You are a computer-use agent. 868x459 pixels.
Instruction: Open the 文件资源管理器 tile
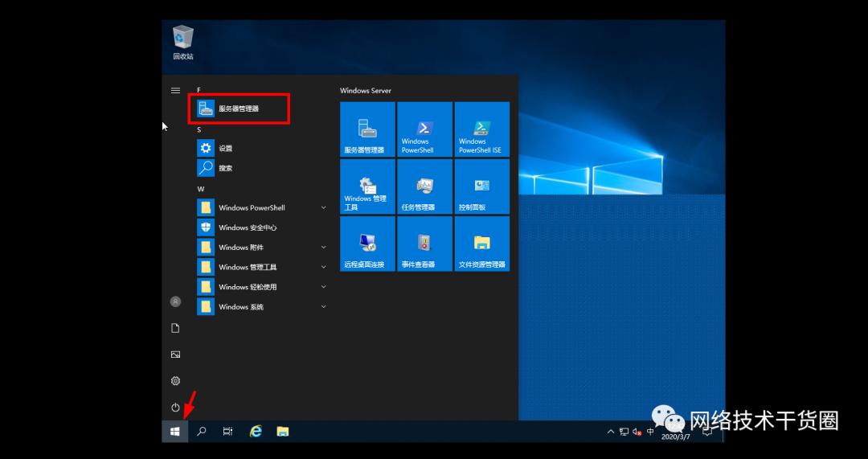coord(482,244)
